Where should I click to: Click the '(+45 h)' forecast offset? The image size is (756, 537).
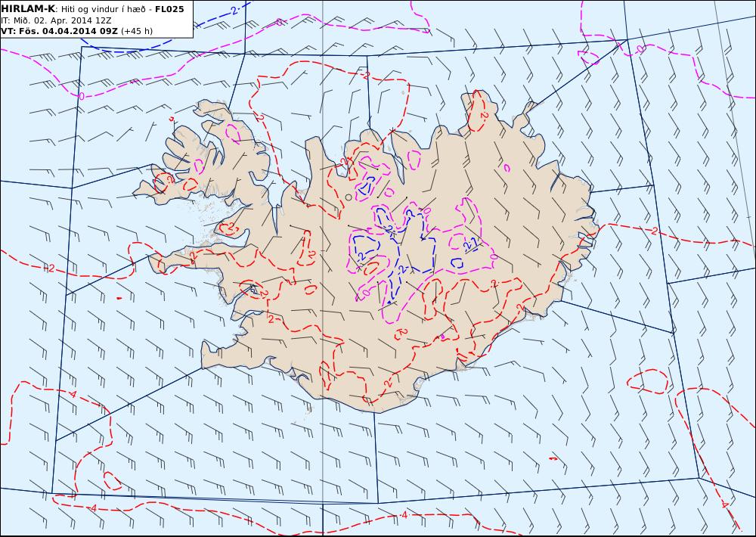[136, 31]
